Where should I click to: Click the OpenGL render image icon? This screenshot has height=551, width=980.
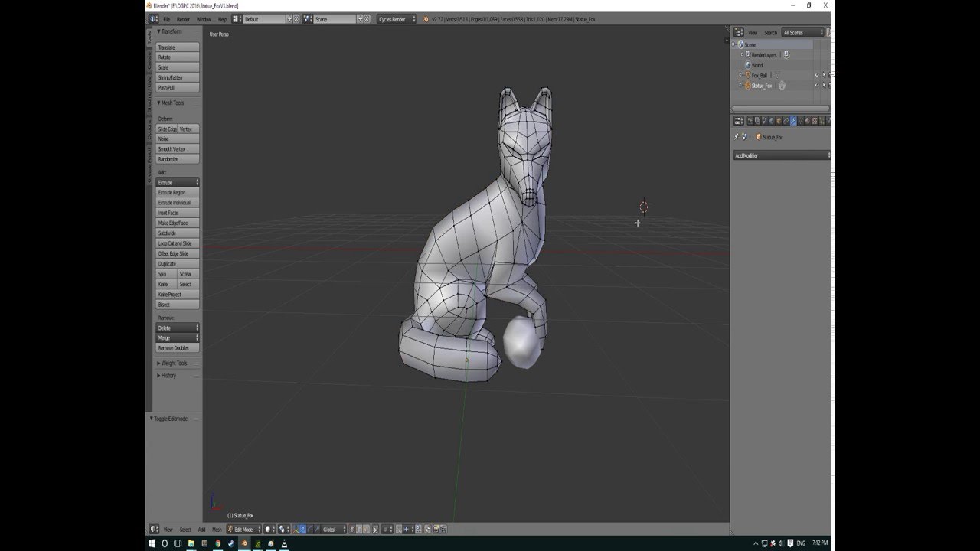[x=436, y=530]
